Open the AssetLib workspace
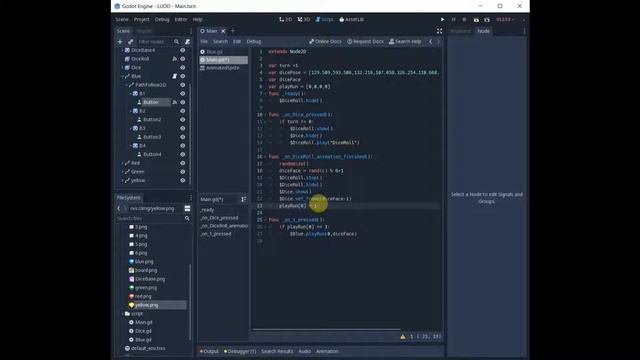Image resolution: width=640 pixels, height=360 pixels. coord(351,20)
